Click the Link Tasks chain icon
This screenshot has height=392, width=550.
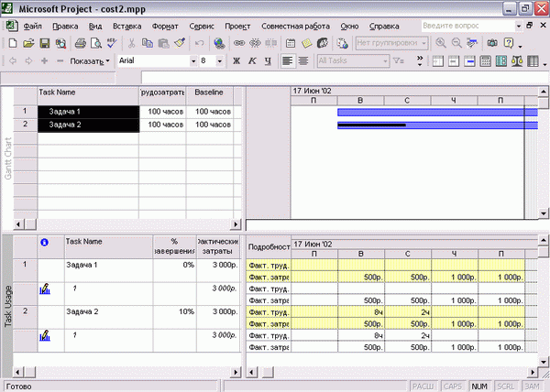239,43
